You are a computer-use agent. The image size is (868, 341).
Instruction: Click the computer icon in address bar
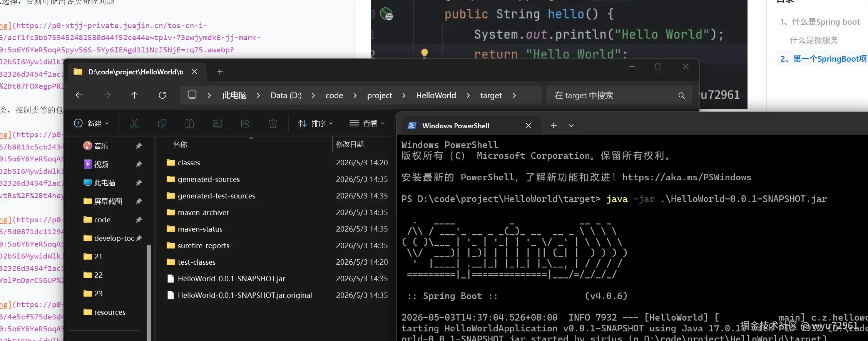coord(192,95)
